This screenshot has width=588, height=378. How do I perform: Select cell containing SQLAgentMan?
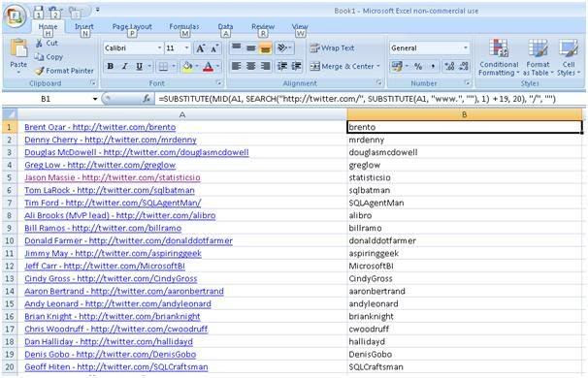point(465,203)
